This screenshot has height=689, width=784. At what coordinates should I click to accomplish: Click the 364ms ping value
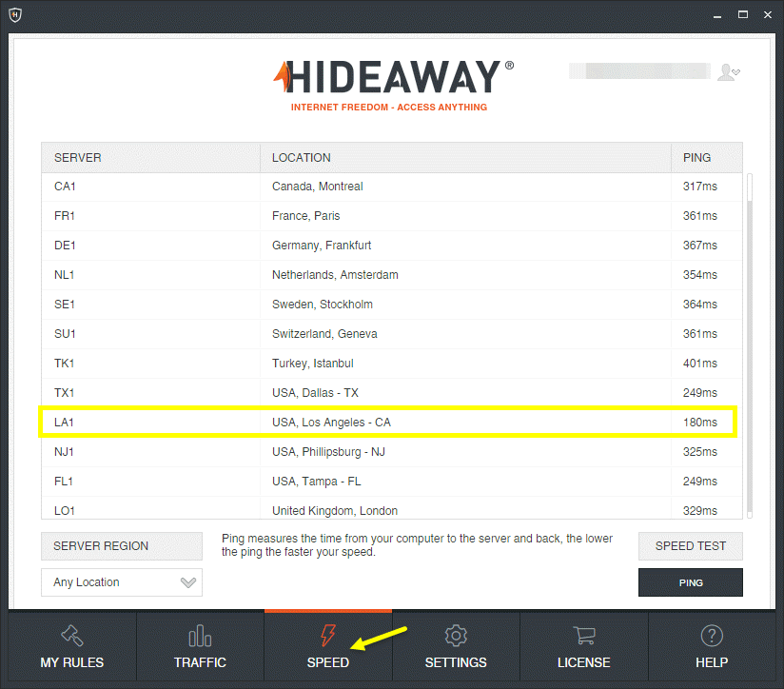[x=700, y=305]
